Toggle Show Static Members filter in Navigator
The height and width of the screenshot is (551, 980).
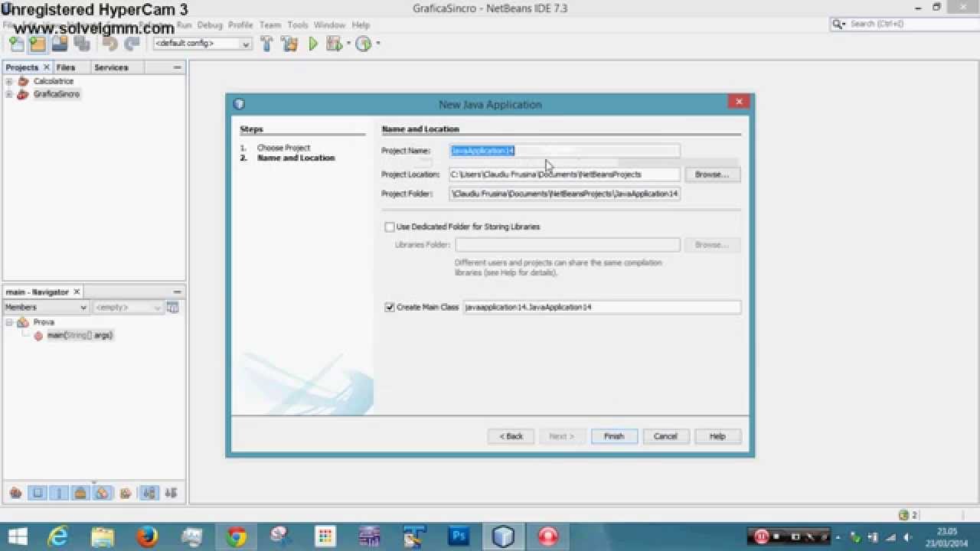pyautogui.click(x=59, y=493)
